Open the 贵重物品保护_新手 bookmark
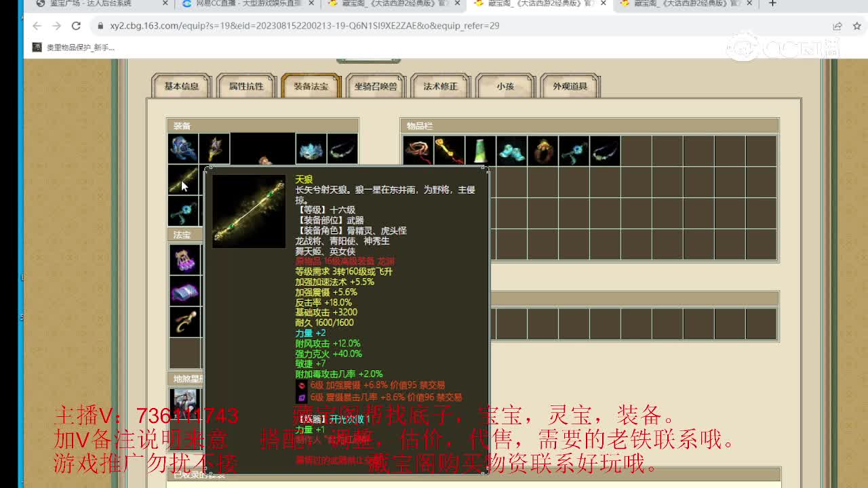The width and height of the screenshot is (868, 488). [74, 47]
